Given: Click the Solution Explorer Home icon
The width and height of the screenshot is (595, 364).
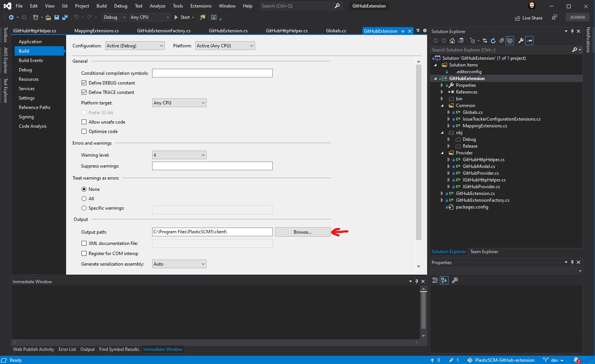Looking at the screenshot, I should [x=452, y=41].
